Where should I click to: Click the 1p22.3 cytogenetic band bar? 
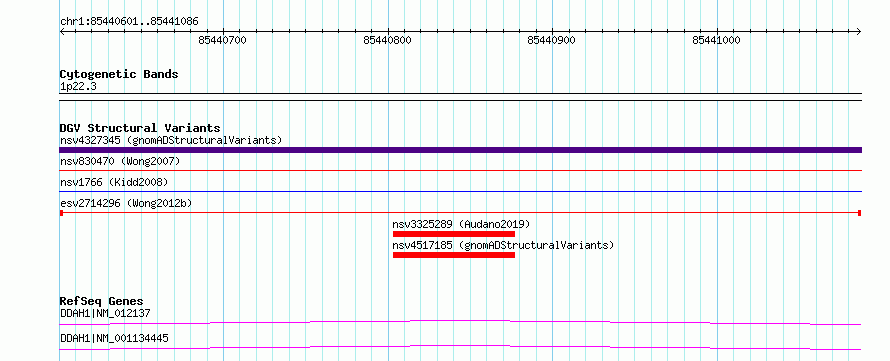(460, 97)
